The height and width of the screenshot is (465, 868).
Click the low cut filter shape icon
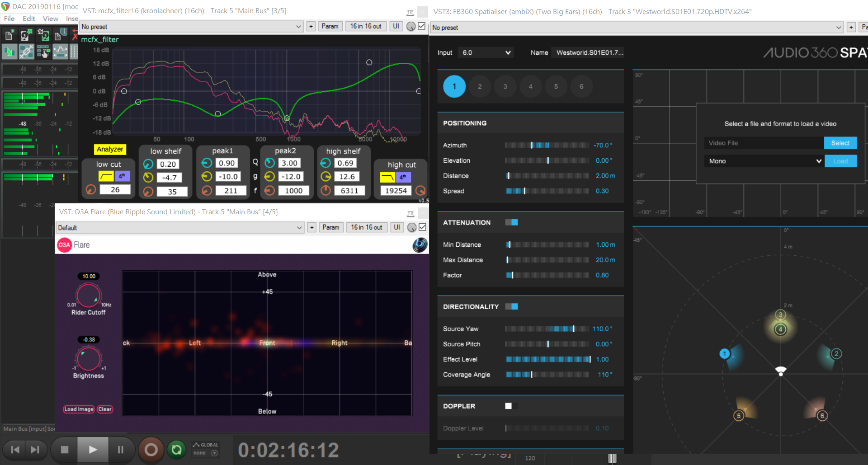tap(106, 176)
